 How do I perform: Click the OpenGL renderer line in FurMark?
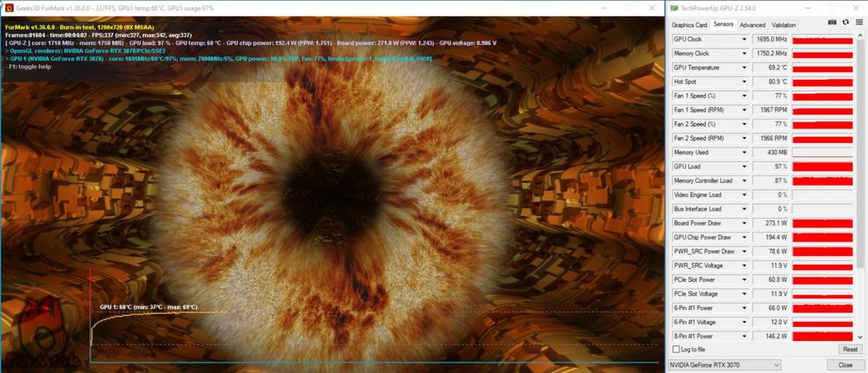click(x=85, y=50)
